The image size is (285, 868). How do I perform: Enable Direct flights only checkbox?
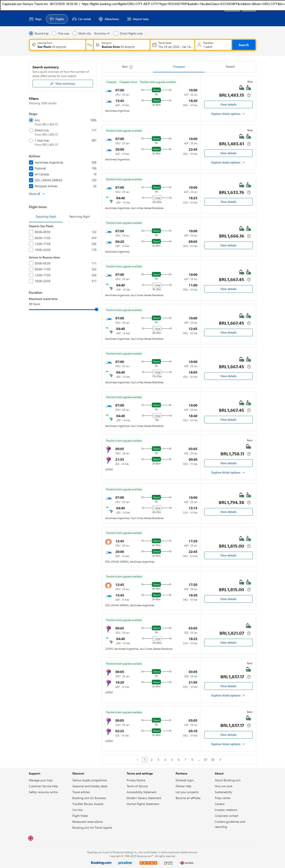click(116, 33)
